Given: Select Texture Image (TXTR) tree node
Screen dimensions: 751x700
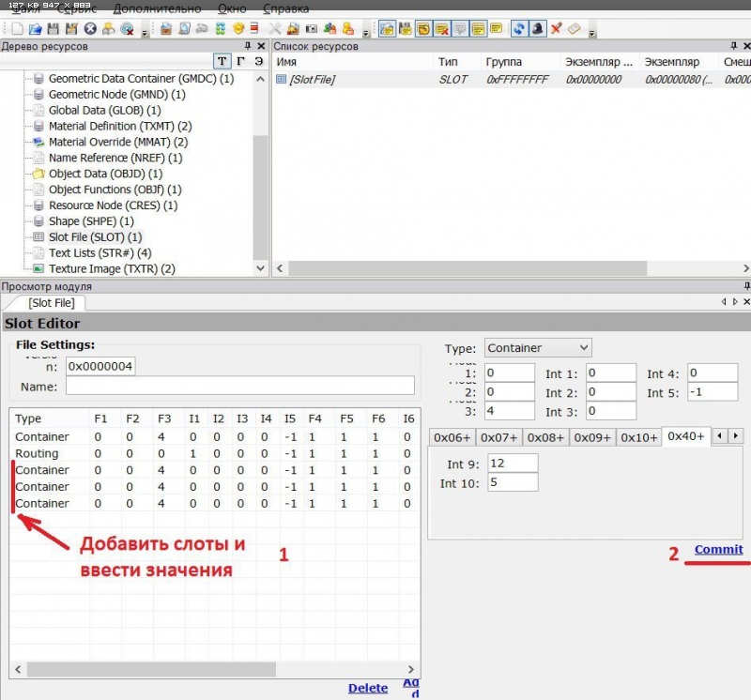Looking at the screenshot, I should pyautogui.click(x=112, y=268).
